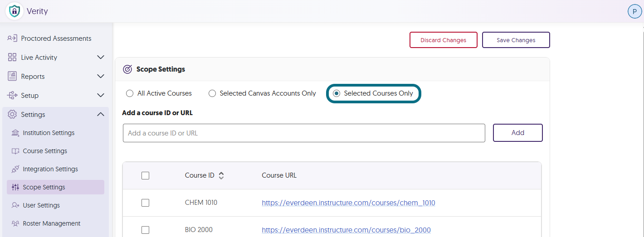Click the Proctored Assessments icon
Screen dimensions: 644x237
click(12, 39)
